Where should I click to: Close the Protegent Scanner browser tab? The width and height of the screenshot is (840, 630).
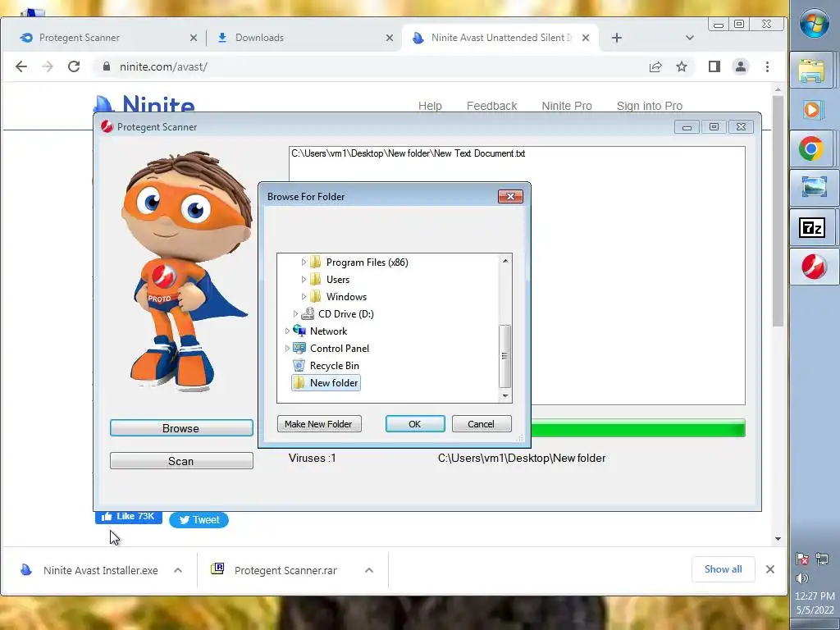click(194, 38)
